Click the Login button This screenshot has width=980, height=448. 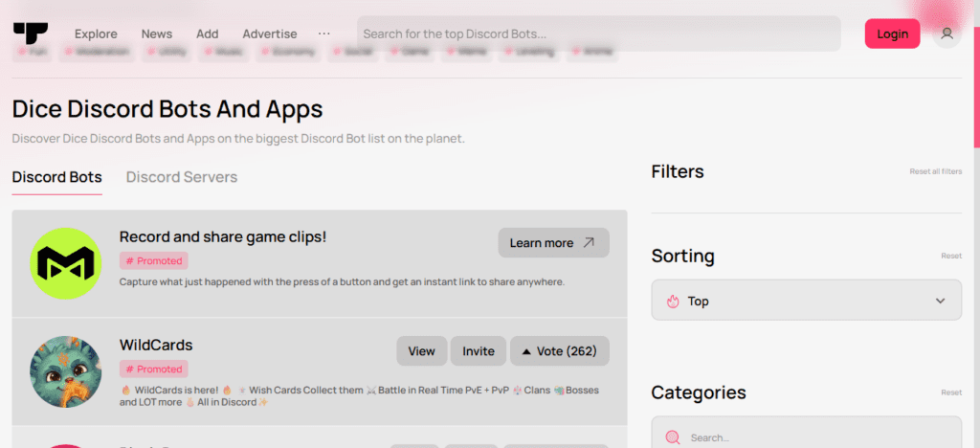(x=893, y=34)
